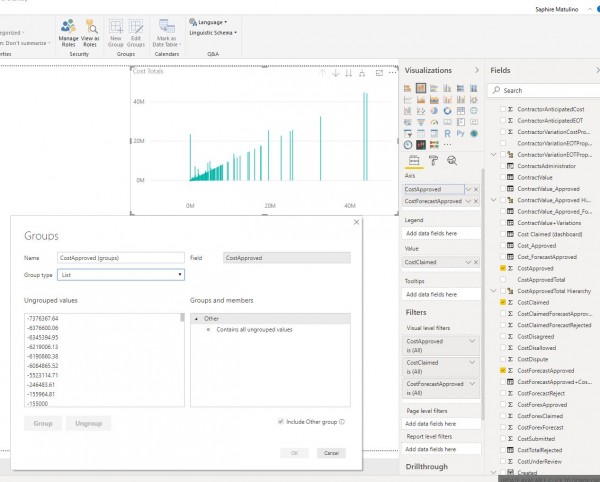This screenshot has width=600, height=482.
Task: Open Edit Groups in ribbon
Action: [136, 33]
